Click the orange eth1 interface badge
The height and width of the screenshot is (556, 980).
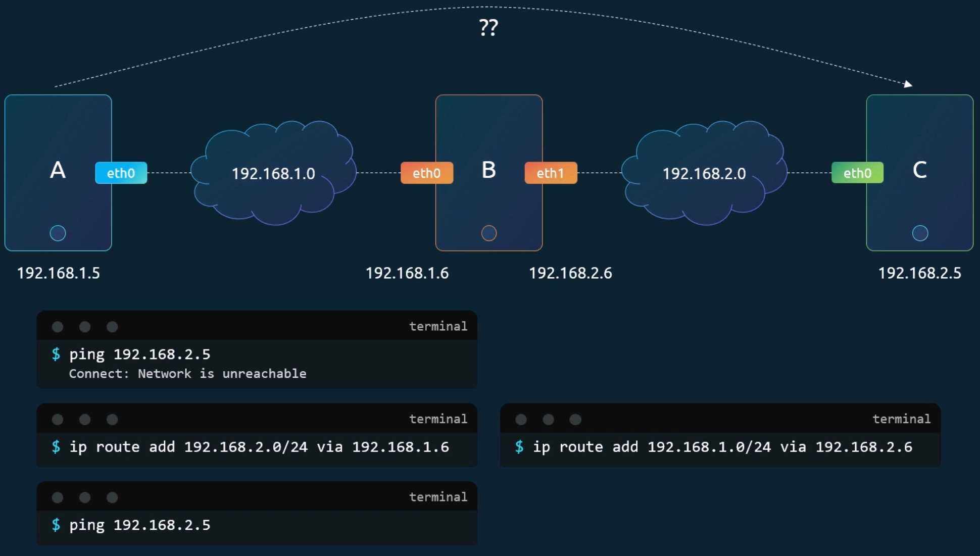(x=550, y=173)
